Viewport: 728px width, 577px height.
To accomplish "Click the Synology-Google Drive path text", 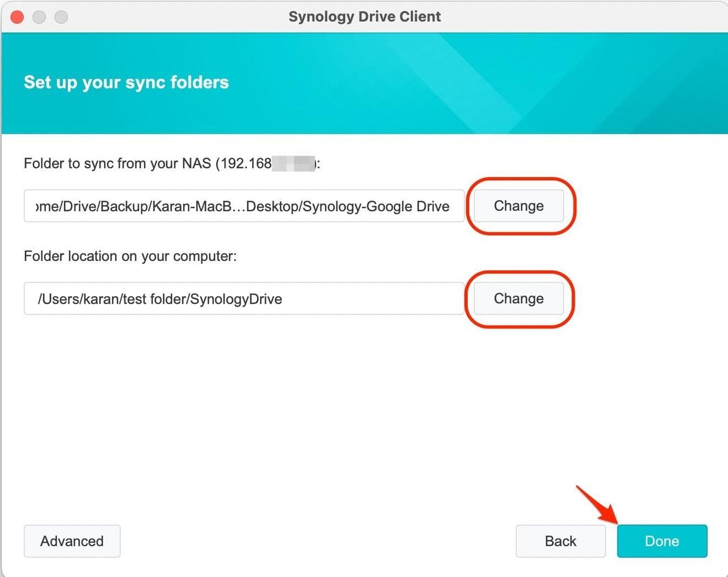I will coord(243,206).
